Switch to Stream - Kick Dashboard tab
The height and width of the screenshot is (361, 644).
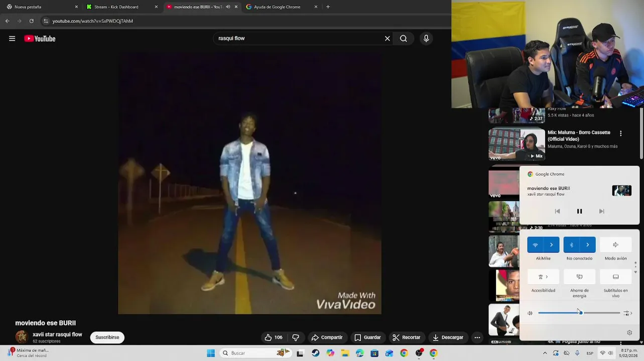click(x=121, y=7)
